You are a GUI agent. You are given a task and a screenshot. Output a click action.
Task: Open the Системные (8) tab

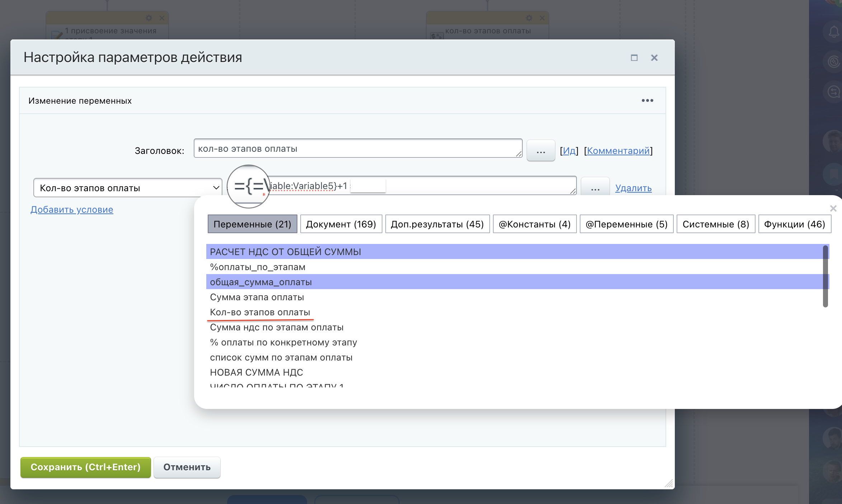coord(716,224)
